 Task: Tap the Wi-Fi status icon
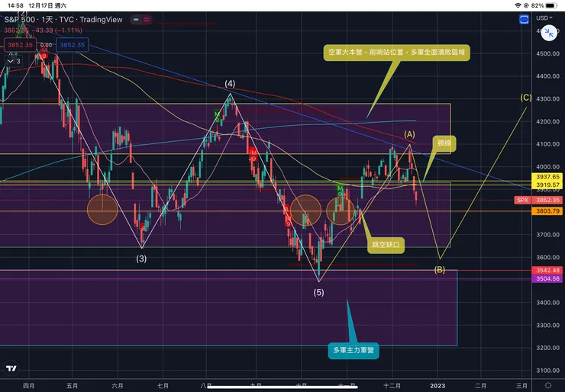(518, 5)
